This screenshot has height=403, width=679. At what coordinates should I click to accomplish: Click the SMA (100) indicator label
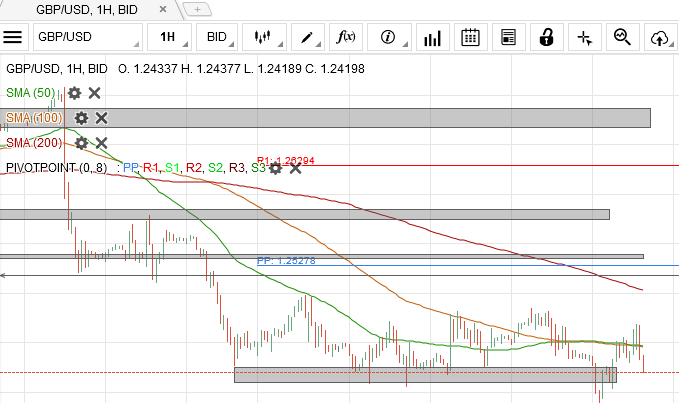coord(34,118)
